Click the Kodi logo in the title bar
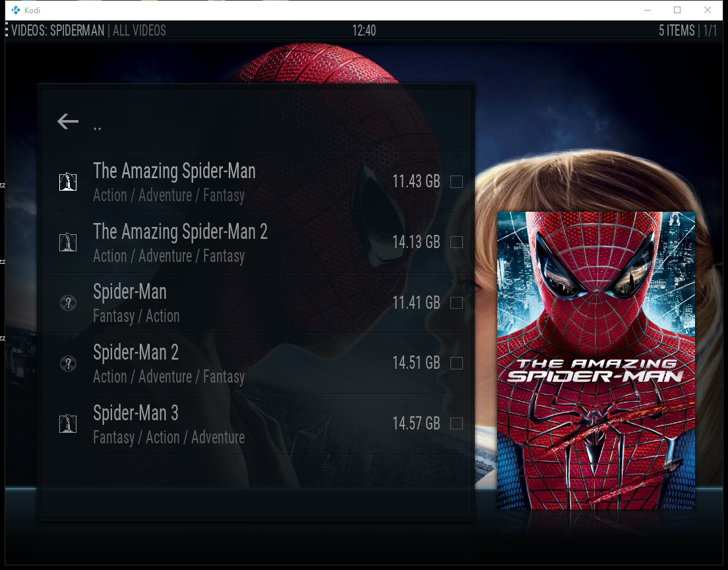 [16, 10]
